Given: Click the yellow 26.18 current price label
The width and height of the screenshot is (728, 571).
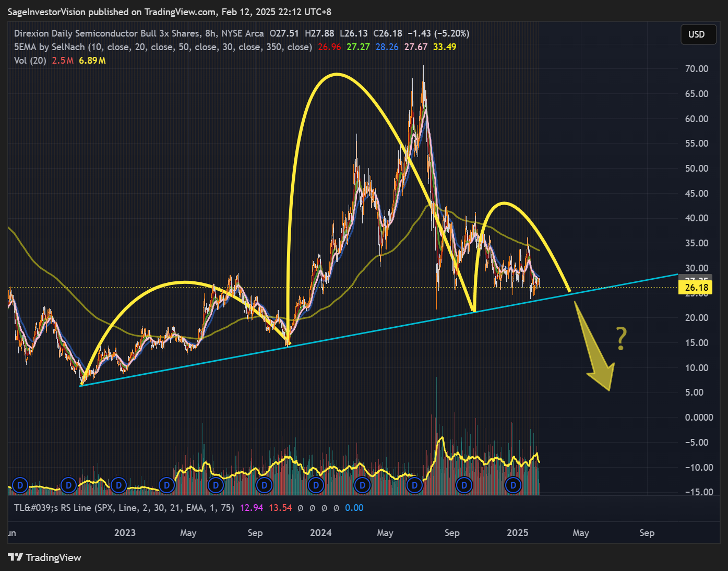Looking at the screenshot, I should click(696, 287).
